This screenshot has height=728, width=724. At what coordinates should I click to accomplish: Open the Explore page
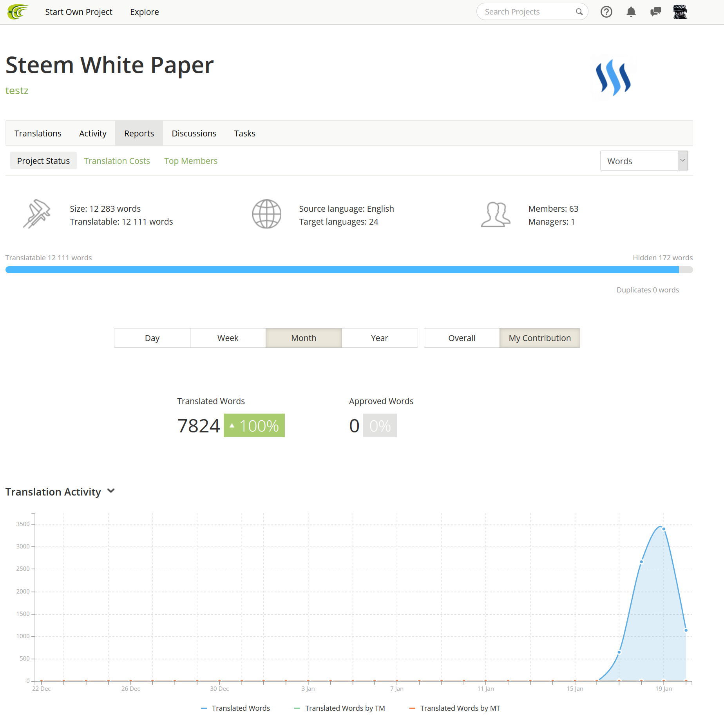145,12
